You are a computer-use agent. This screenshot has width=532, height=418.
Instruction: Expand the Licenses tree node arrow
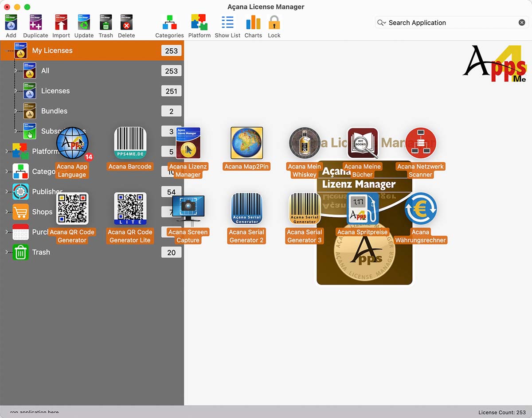point(16,91)
